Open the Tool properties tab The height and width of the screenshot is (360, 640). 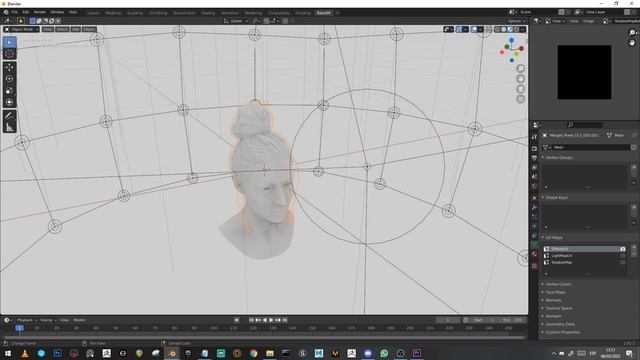[534, 137]
